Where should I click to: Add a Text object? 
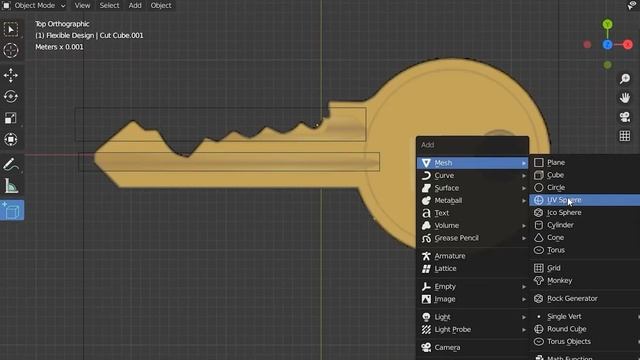pyautogui.click(x=473, y=213)
